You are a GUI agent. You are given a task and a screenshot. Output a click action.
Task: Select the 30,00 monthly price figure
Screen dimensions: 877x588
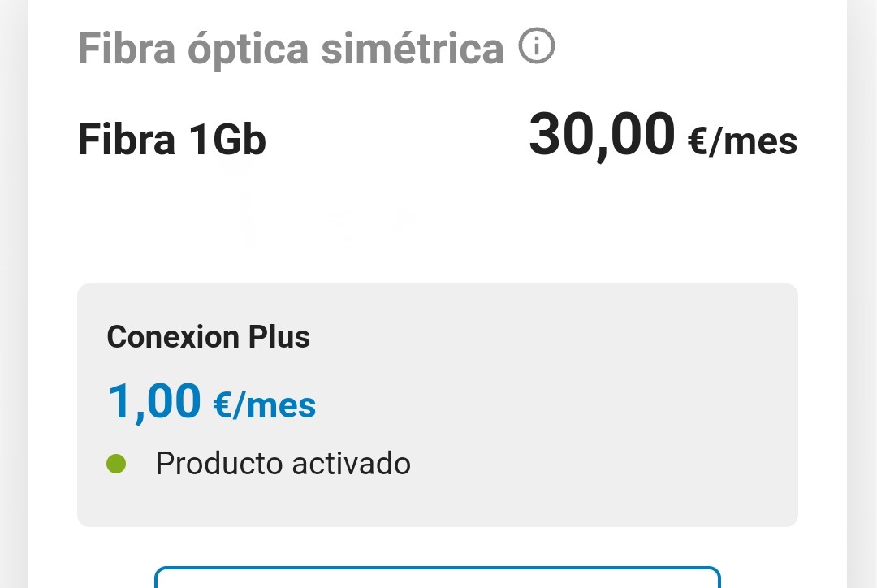click(602, 135)
